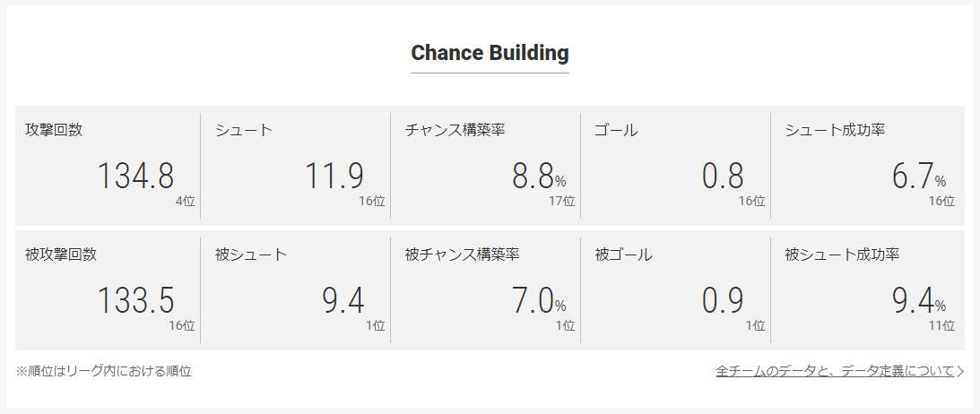The image size is (980, 414).
Task: Click the ※順位はリーグ内における順位 footnote
Action: [x=104, y=372]
